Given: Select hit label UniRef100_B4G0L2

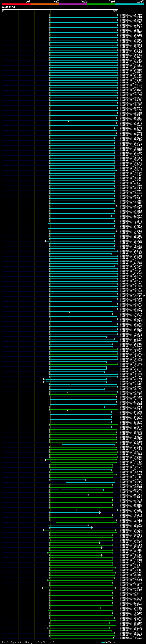Looking at the screenshot, I should click(131, 65).
